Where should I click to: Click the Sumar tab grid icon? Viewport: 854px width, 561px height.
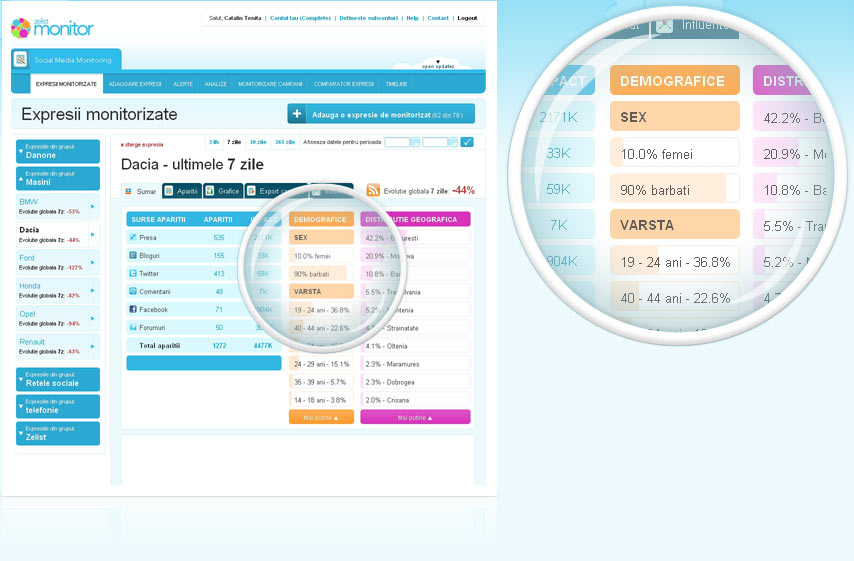click(x=129, y=191)
